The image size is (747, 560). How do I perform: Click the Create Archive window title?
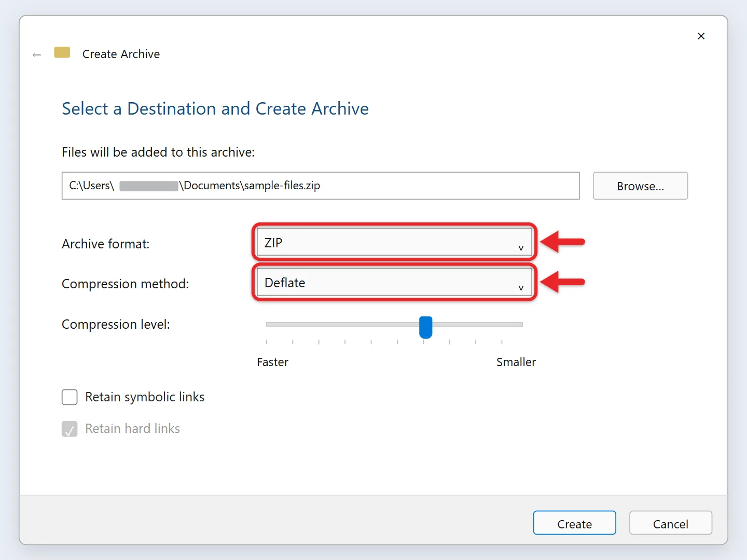click(x=121, y=54)
